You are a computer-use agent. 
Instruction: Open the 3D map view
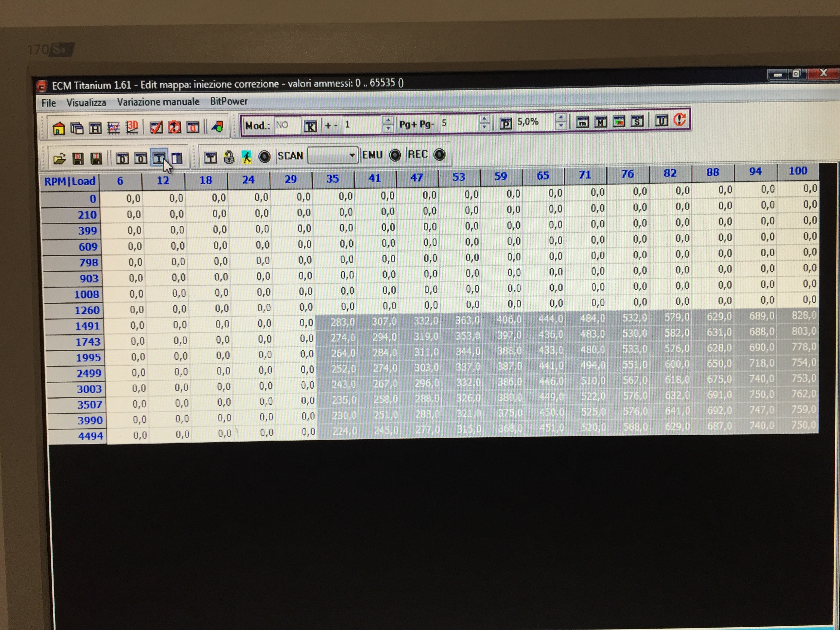[x=132, y=127]
